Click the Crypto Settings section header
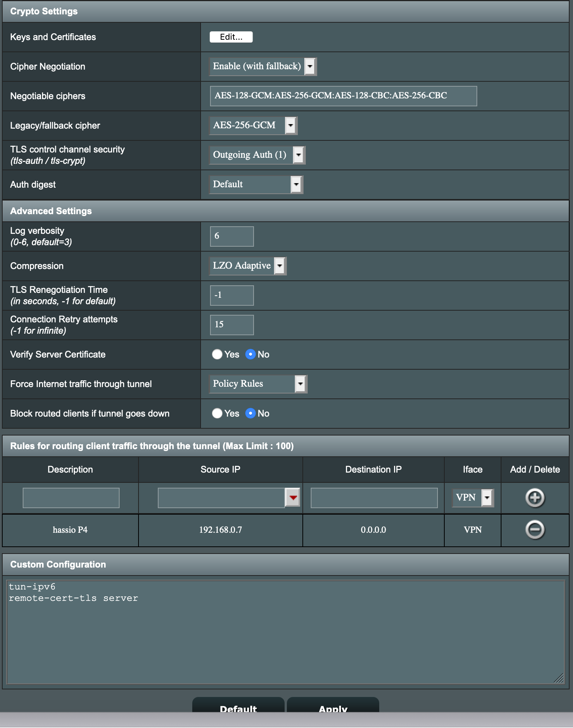573x728 pixels. click(286, 11)
